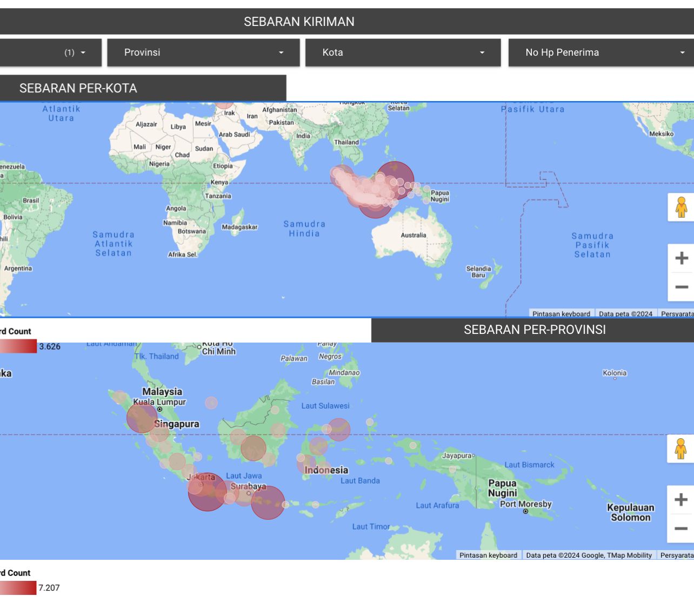The height and width of the screenshot is (616, 694).
Task: Open the Provinsi dropdown filter
Action: [x=203, y=52]
